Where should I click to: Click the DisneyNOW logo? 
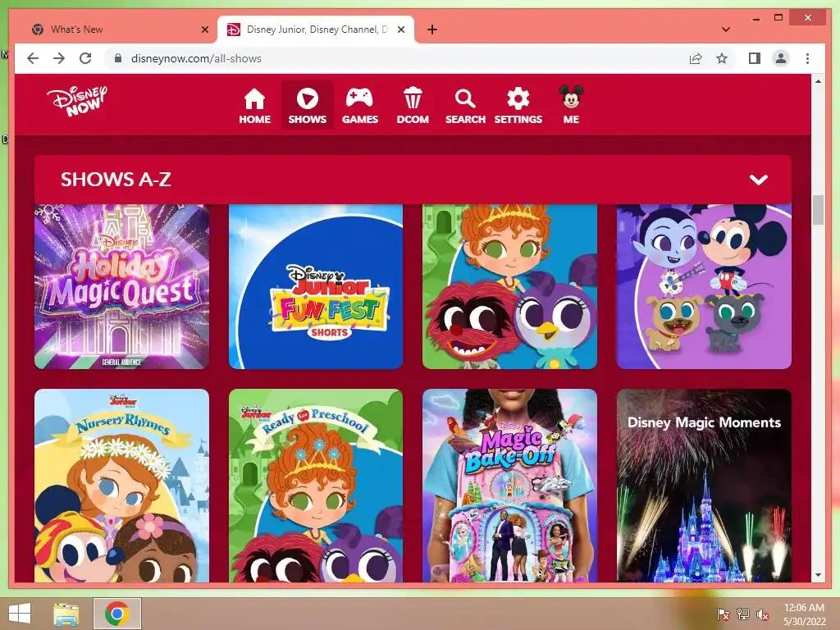tap(76, 100)
